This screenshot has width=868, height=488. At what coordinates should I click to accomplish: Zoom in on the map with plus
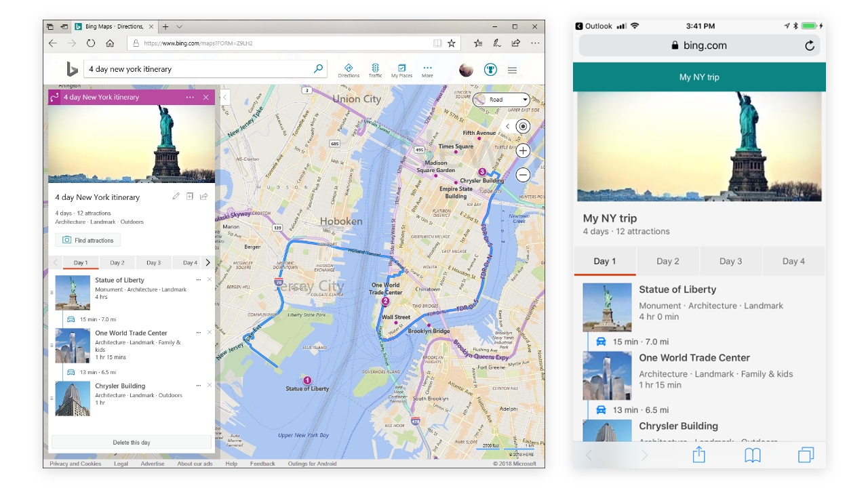coord(522,150)
